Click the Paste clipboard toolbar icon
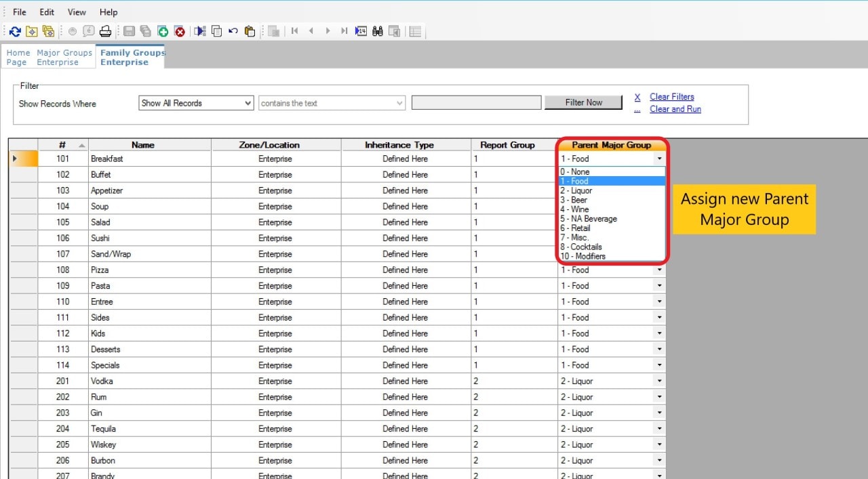Viewport: 868px width, 479px height. [250, 31]
